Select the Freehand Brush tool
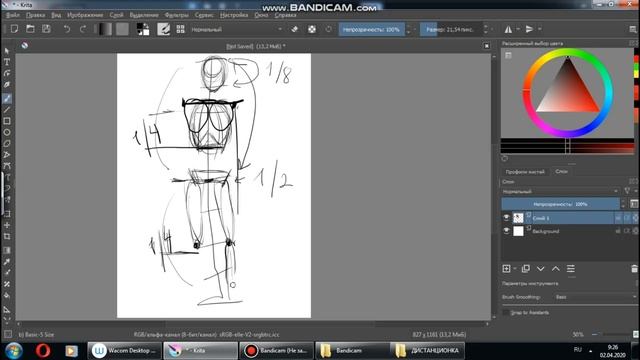 [x=7, y=98]
